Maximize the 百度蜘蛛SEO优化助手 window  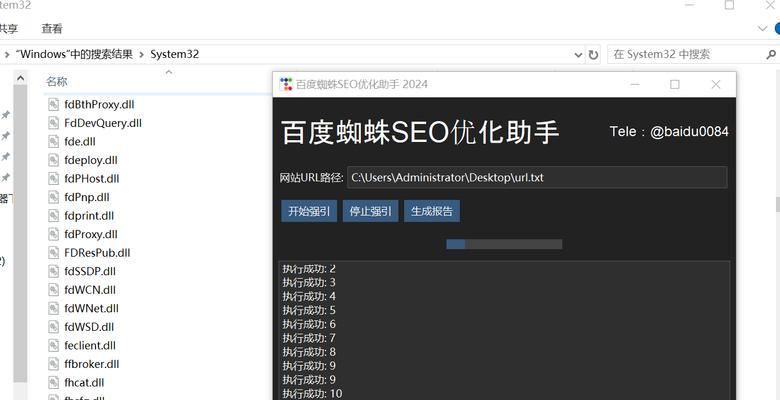coord(675,85)
